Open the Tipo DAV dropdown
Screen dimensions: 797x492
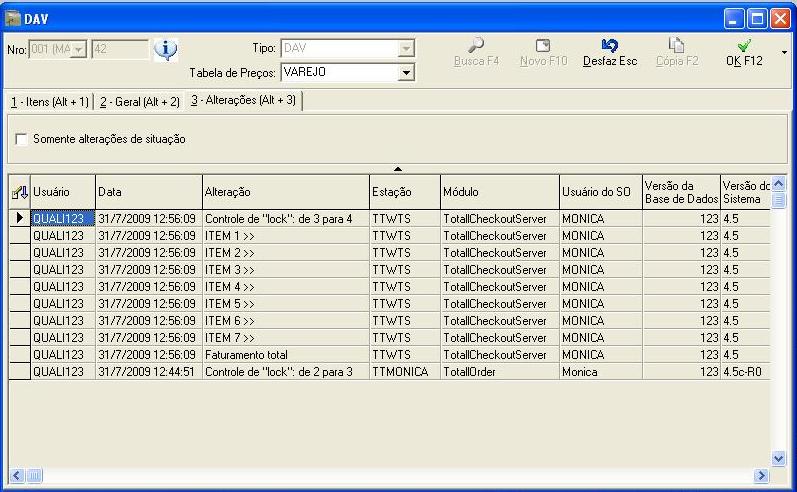point(406,48)
